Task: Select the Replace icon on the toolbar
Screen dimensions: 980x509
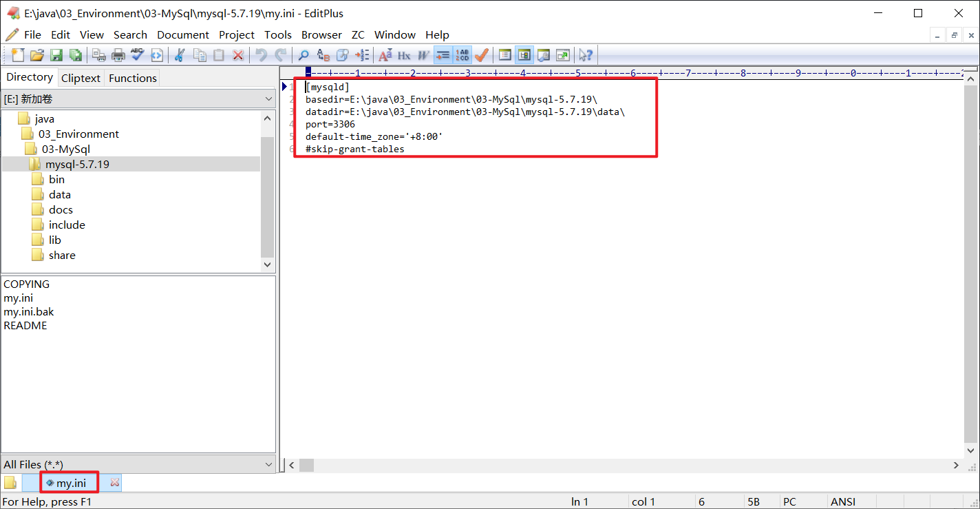Action: pos(322,54)
